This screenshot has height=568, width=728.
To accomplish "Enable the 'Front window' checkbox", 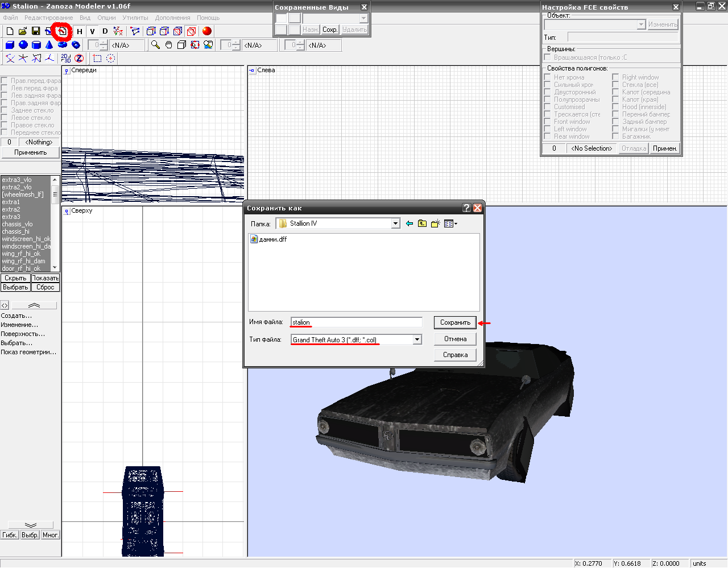I will (x=547, y=122).
